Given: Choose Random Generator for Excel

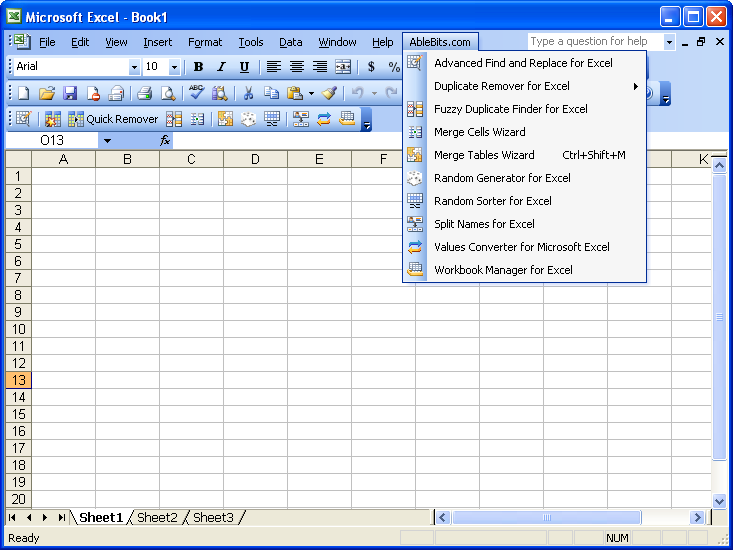Looking at the screenshot, I should click(525, 178).
